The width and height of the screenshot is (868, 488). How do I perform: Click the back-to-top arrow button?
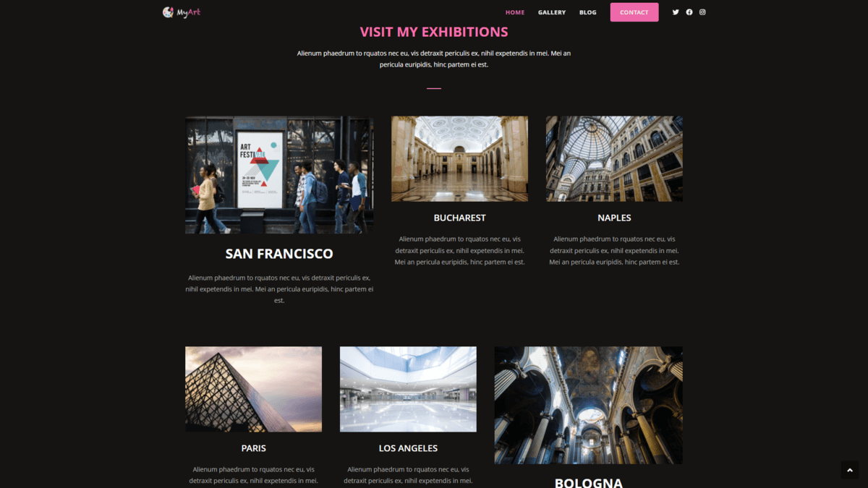(x=849, y=470)
